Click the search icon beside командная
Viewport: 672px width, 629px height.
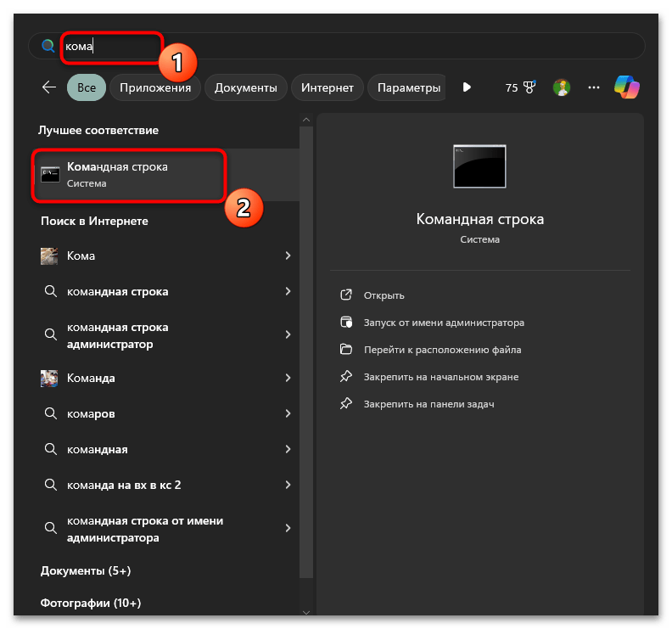click(x=51, y=449)
